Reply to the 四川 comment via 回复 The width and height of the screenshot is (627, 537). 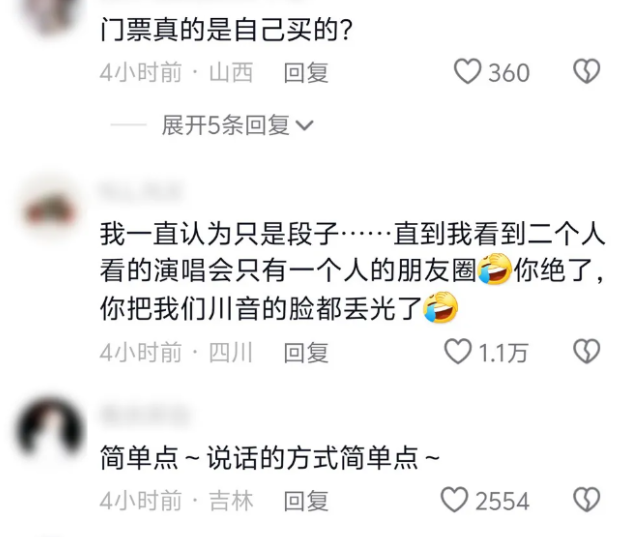(306, 353)
